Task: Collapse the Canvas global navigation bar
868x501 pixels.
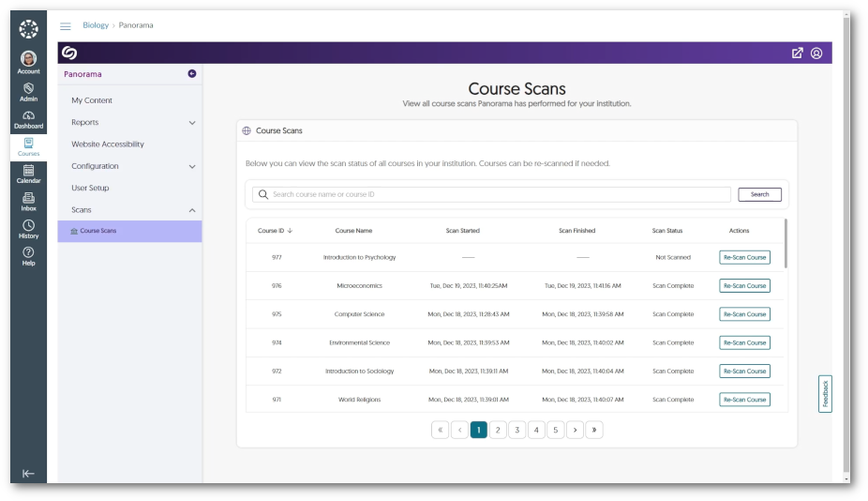Action: (x=28, y=474)
